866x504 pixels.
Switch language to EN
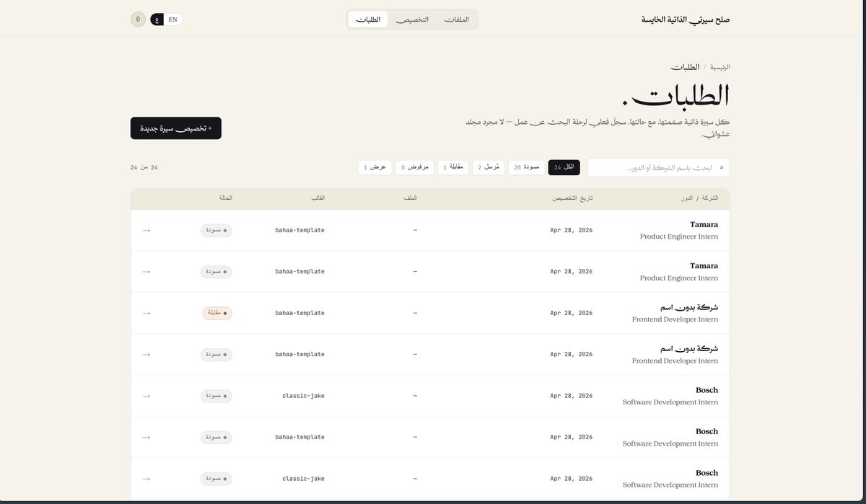coord(172,19)
